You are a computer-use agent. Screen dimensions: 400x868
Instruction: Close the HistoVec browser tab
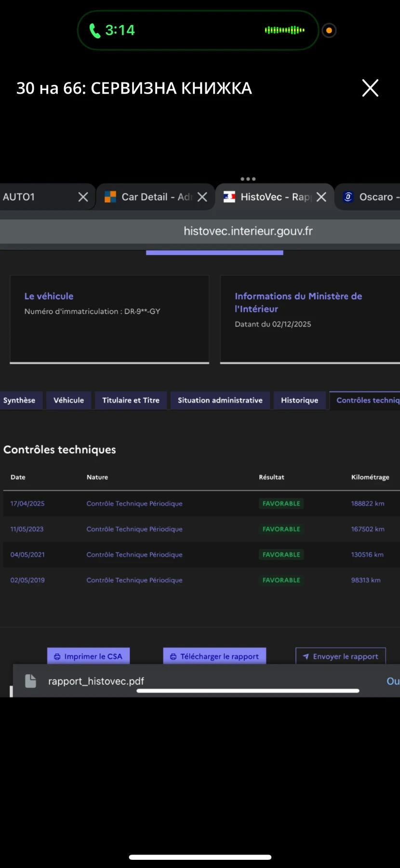tap(321, 197)
